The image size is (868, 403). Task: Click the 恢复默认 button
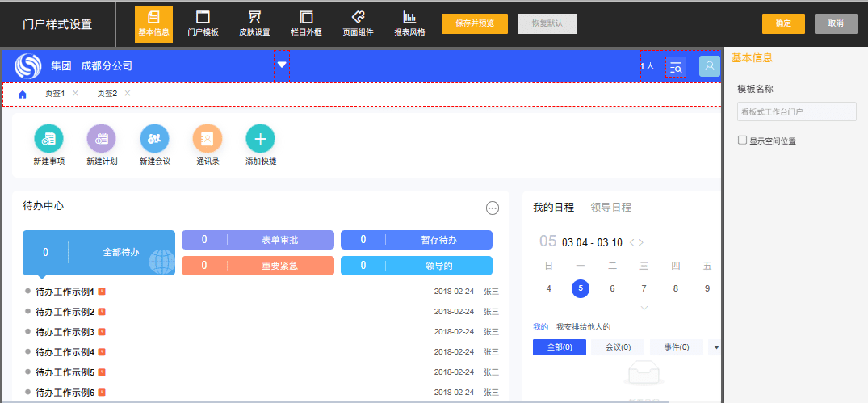(547, 23)
